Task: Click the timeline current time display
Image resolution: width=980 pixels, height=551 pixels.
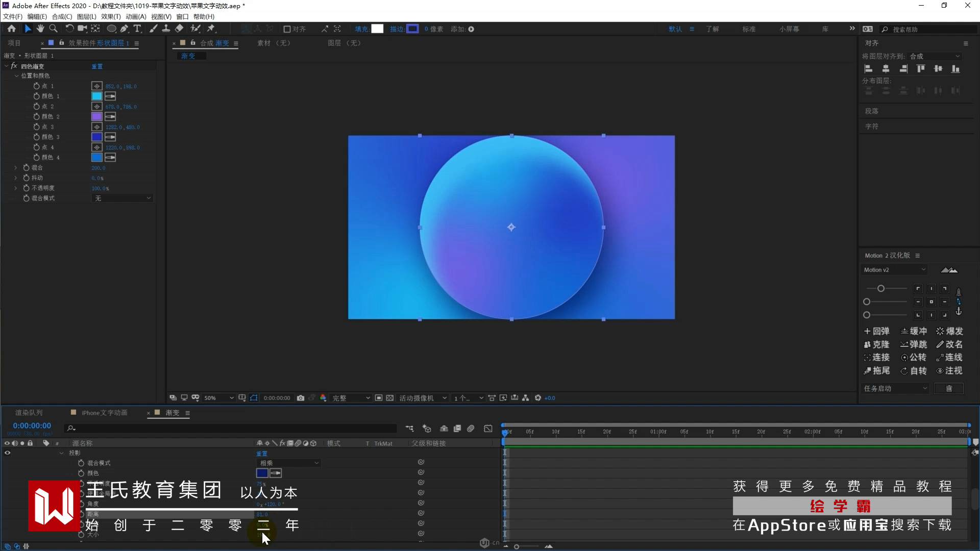Action: [32, 425]
